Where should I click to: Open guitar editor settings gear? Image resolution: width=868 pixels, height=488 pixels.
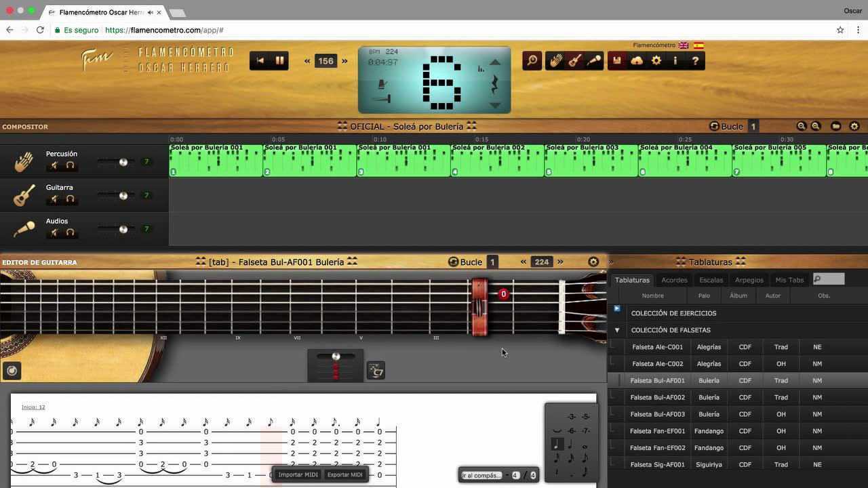(x=593, y=262)
